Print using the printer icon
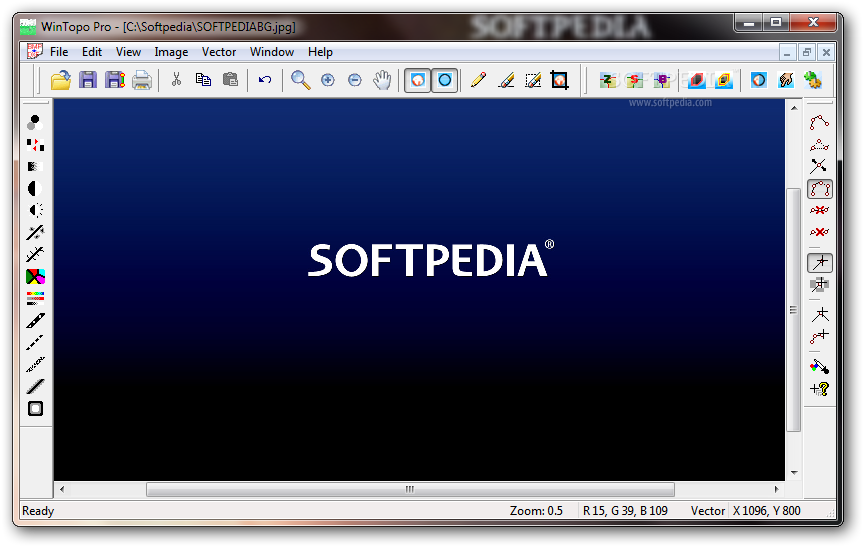 pos(142,80)
